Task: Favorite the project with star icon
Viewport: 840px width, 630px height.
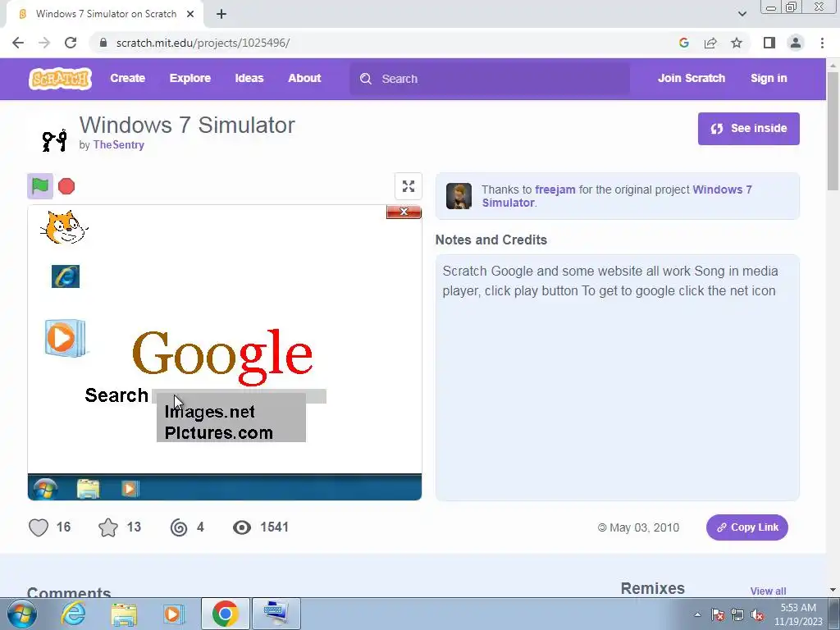Action: tap(108, 527)
